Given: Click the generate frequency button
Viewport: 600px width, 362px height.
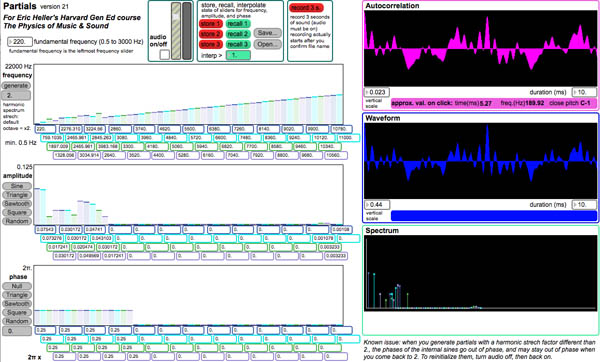Looking at the screenshot, I should pos(16,86).
